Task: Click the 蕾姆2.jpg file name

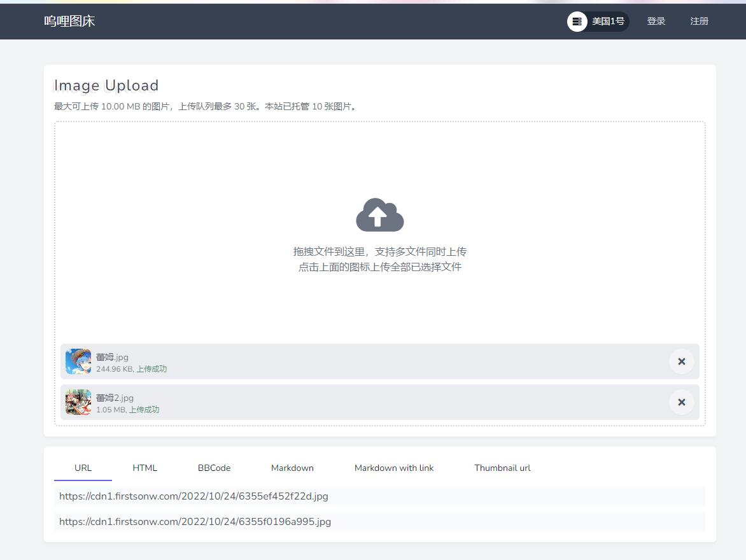Action: [115, 398]
